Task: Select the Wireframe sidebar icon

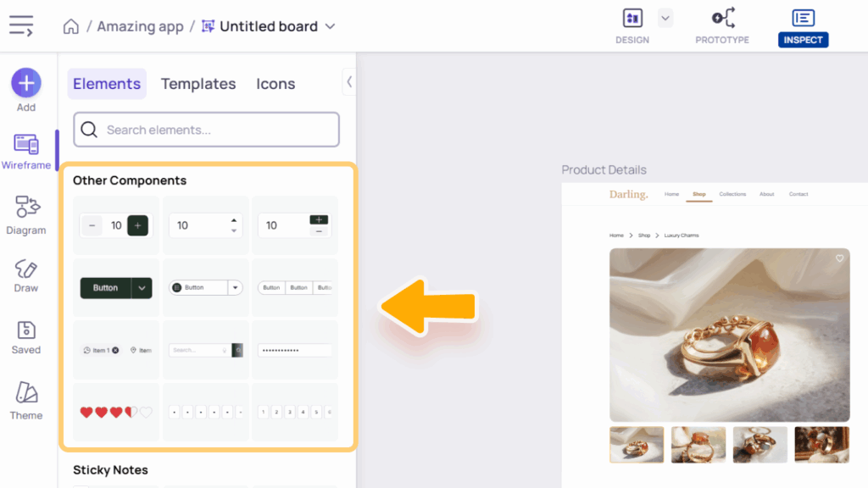Action: point(25,151)
